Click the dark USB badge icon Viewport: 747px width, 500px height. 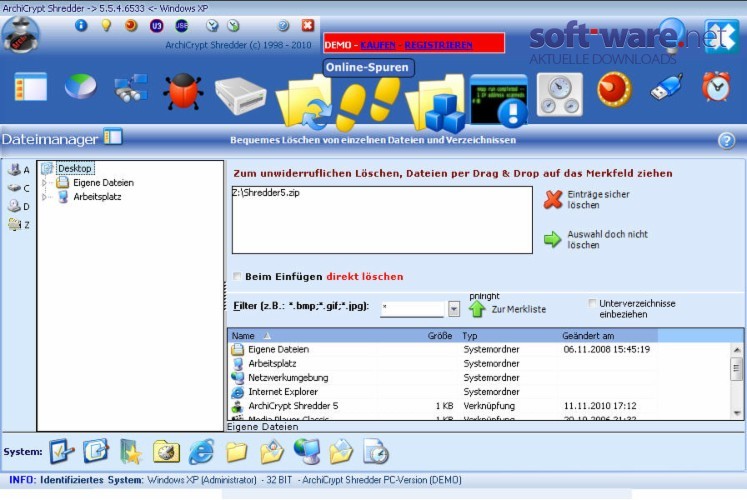pyautogui.click(x=182, y=26)
